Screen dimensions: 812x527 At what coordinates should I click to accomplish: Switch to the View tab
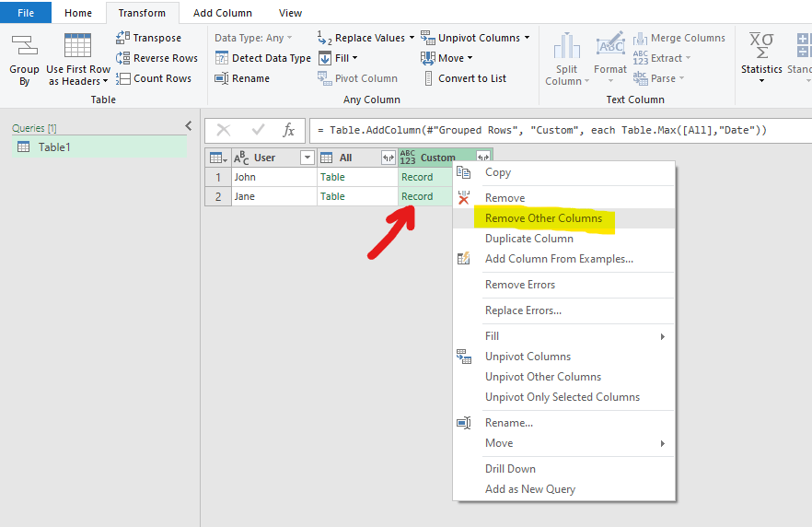point(291,12)
